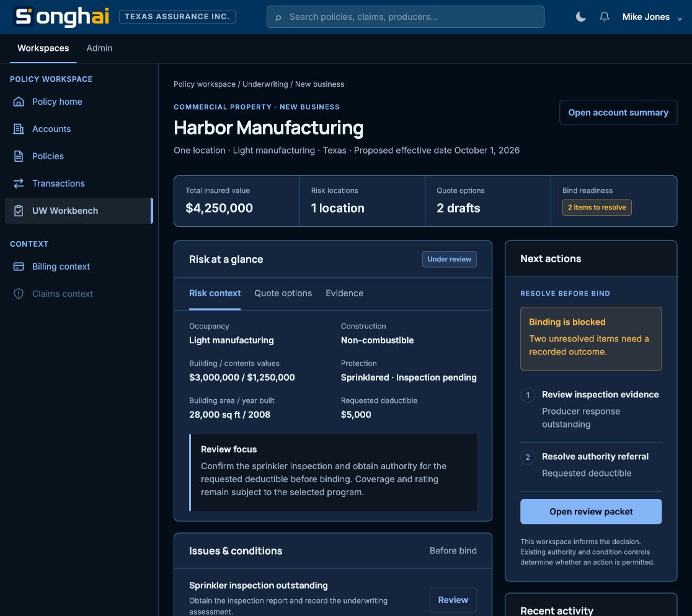Click Non-combustible construction value
This screenshot has width=692, height=616.
pos(377,340)
